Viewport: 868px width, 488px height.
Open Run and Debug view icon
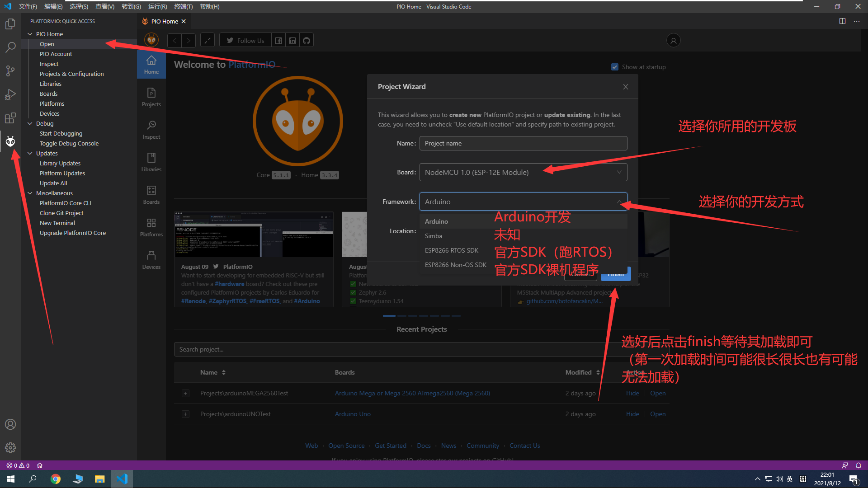click(x=10, y=94)
